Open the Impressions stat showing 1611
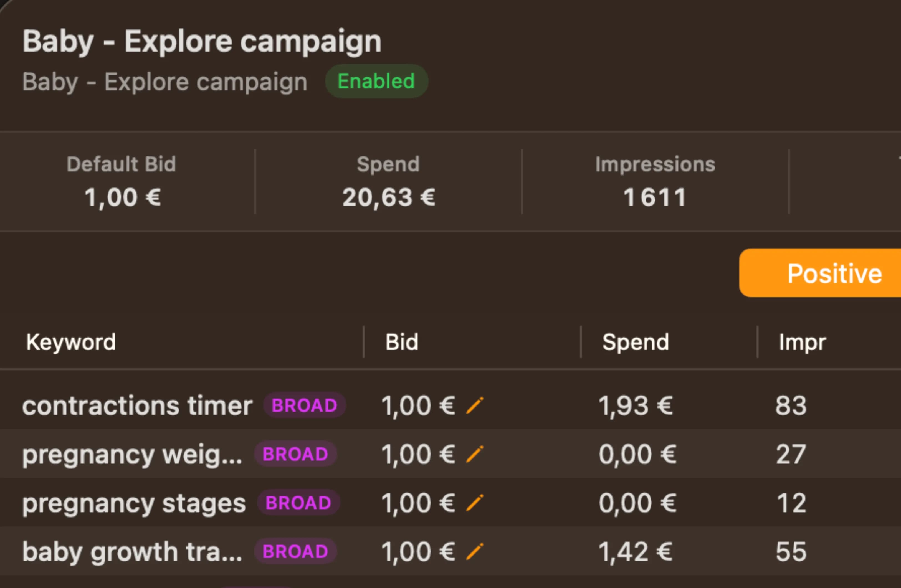The height and width of the screenshot is (588, 901). (x=655, y=181)
